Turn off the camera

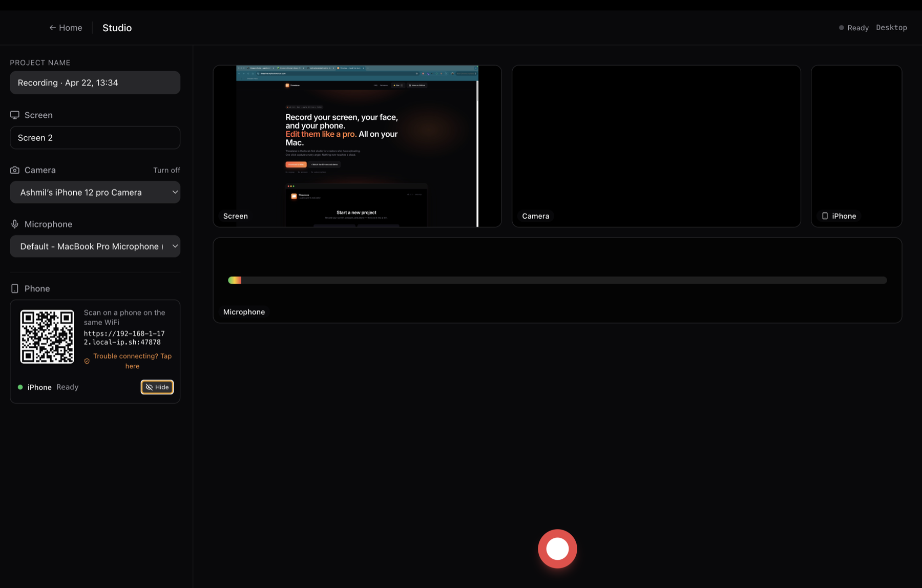[x=166, y=170]
